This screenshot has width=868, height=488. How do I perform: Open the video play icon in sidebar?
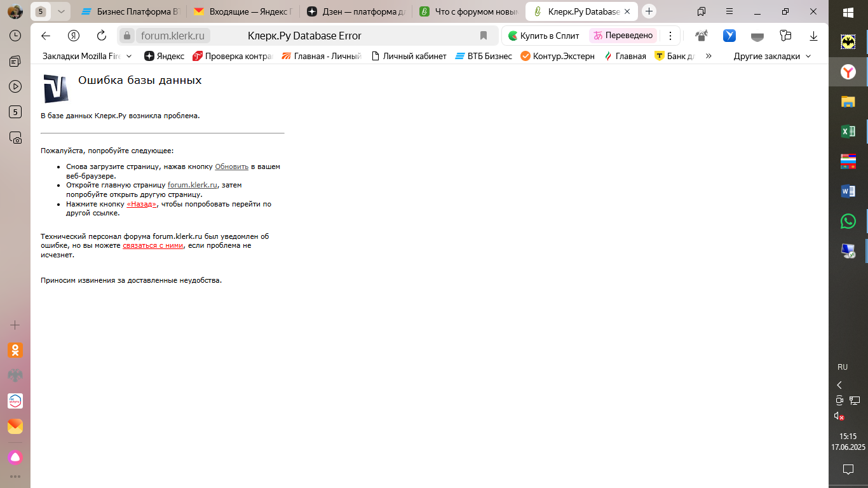(x=15, y=86)
